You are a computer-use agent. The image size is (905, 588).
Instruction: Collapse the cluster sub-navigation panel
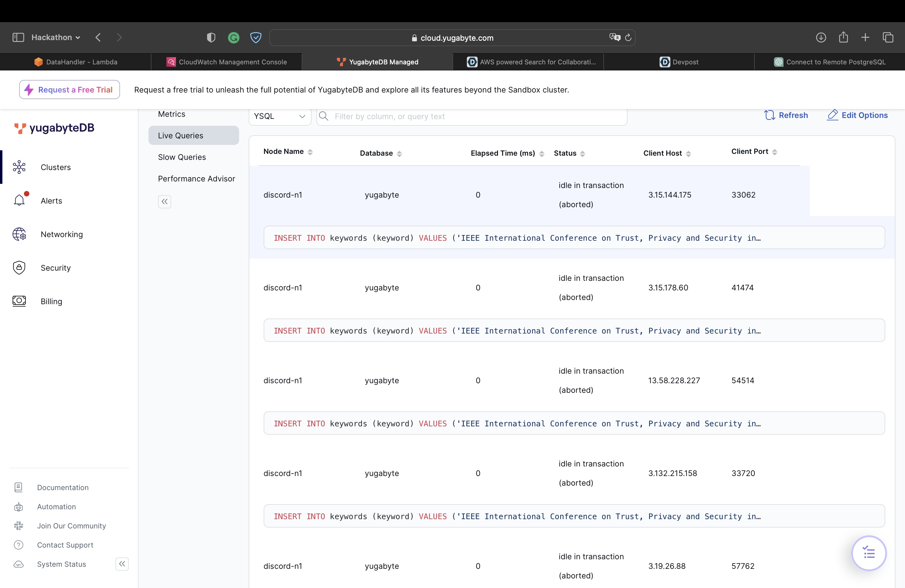[164, 201]
